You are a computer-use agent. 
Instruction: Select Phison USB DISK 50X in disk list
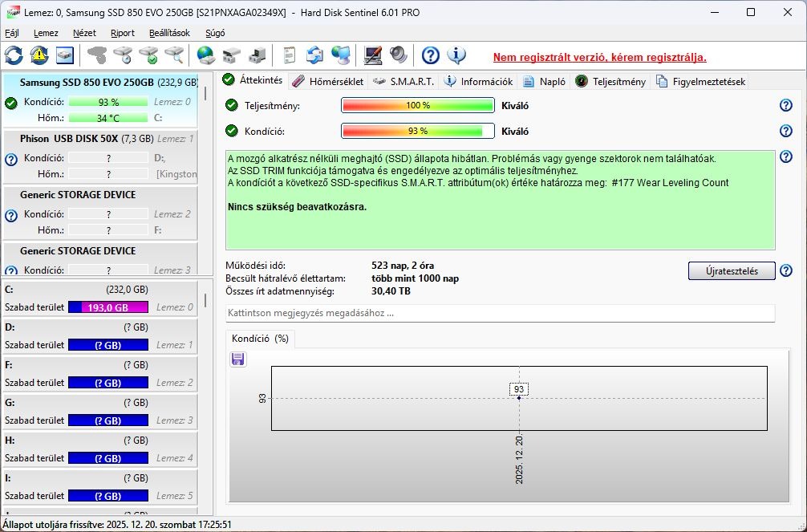point(100,157)
